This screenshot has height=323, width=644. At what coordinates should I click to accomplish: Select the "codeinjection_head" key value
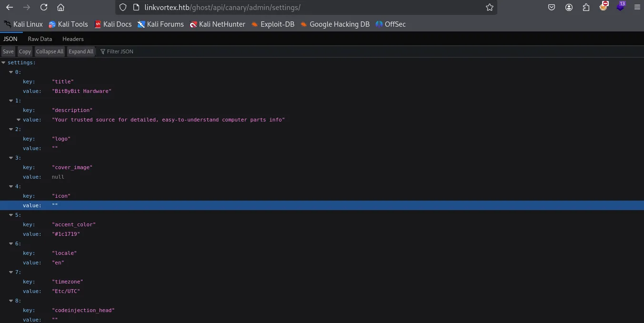(83, 310)
